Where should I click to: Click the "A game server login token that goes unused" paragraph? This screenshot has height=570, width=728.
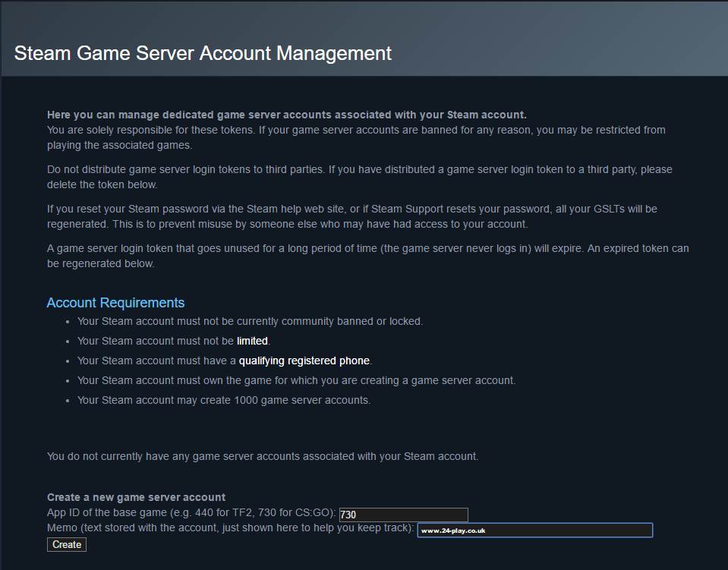tap(367, 256)
